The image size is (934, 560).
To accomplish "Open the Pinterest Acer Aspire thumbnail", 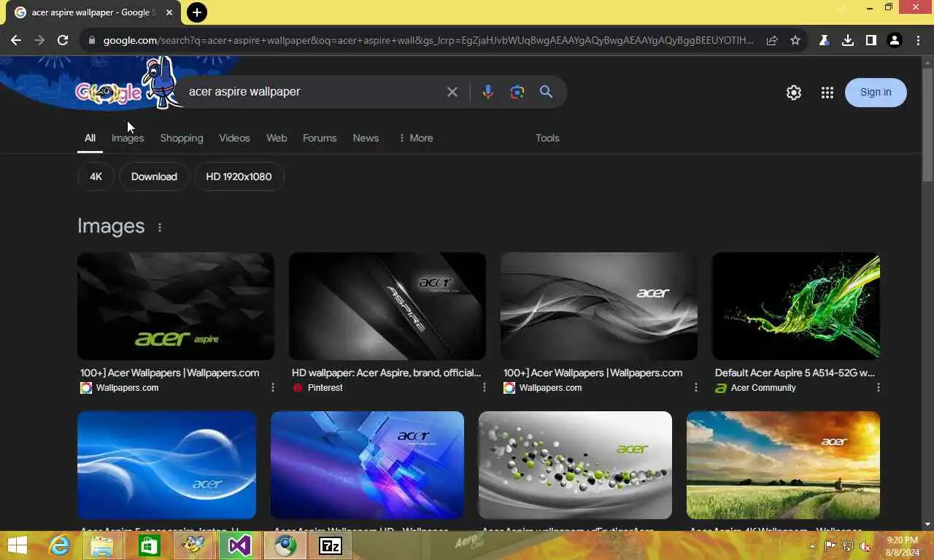I will 387,306.
